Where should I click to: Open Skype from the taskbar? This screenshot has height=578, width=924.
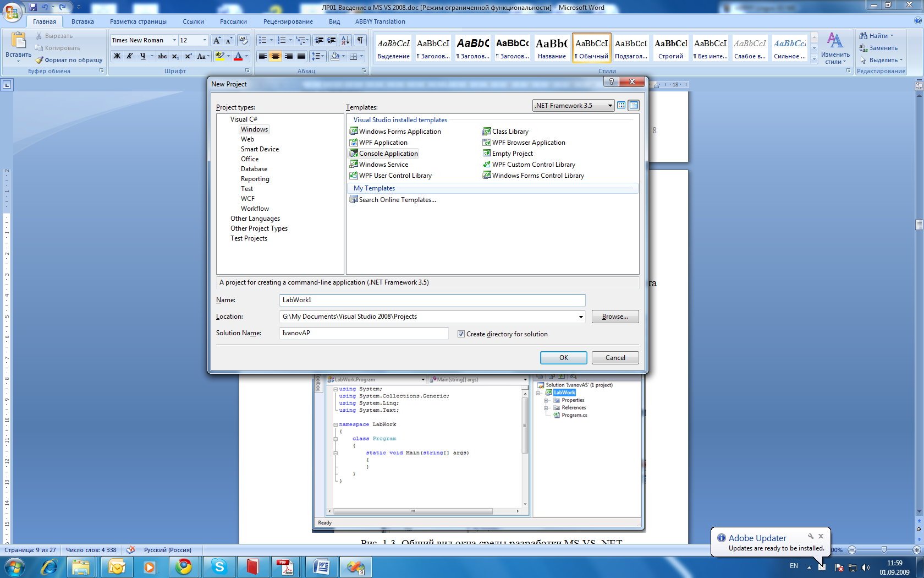[219, 566]
